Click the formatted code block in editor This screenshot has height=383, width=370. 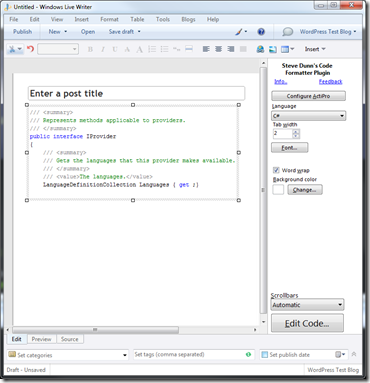133,152
